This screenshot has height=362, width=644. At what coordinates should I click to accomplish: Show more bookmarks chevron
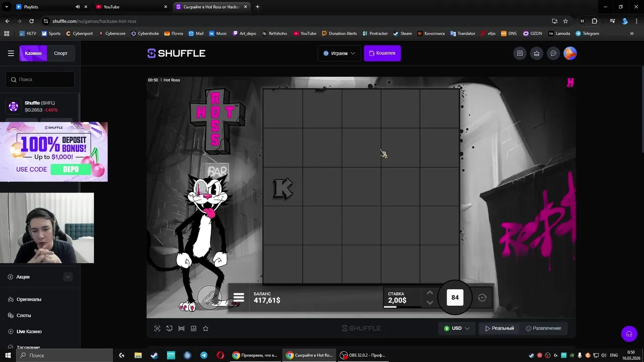point(632,34)
